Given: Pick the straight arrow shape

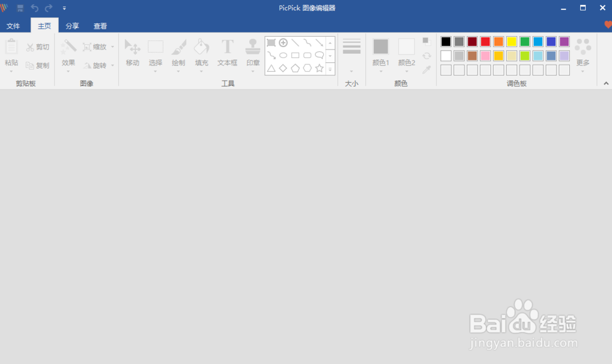Looking at the screenshot, I should (319, 43).
